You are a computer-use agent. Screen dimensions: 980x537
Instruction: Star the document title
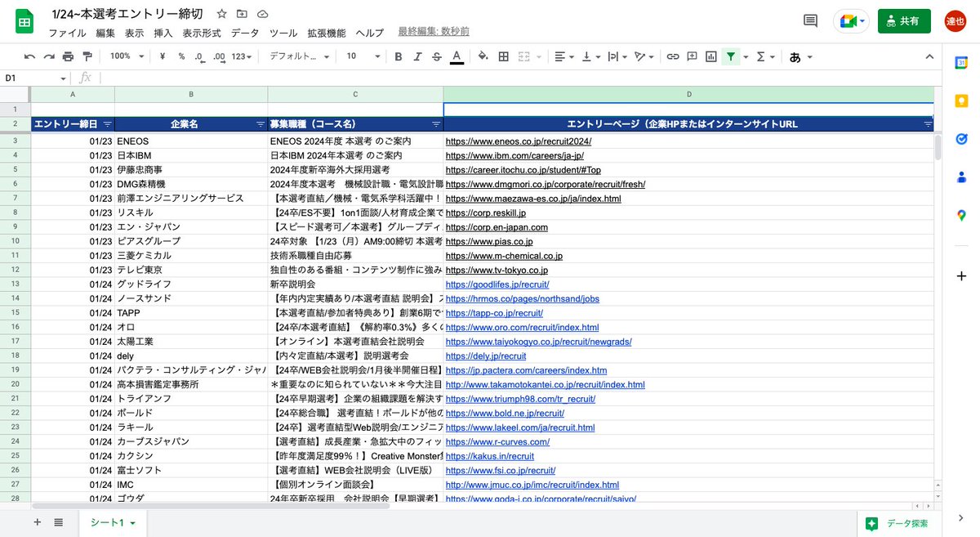[x=222, y=15]
